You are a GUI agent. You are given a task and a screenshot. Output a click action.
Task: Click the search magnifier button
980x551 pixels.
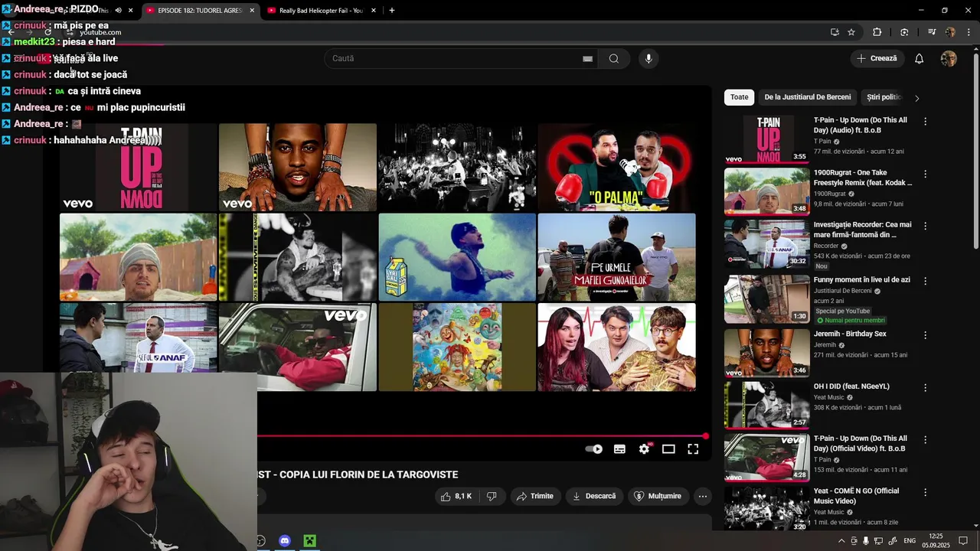point(614,58)
